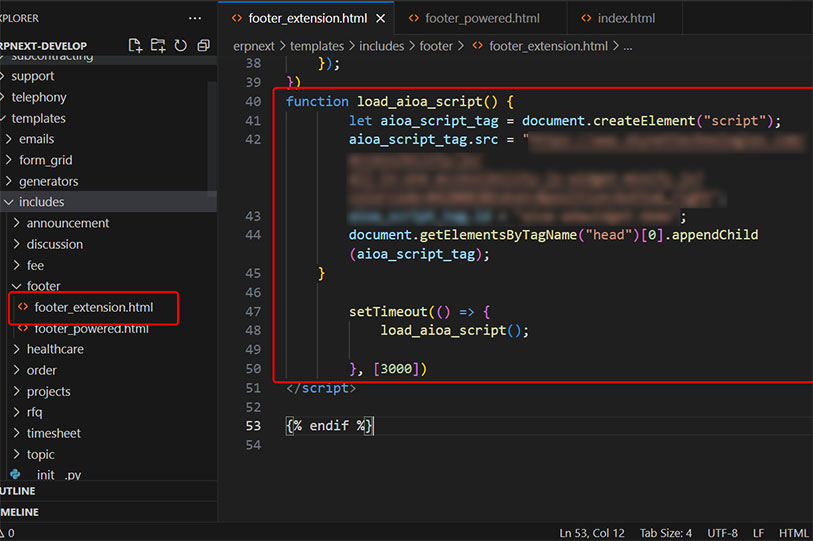Close the footer_extension.html tab
This screenshot has width=813, height=541.
(x=381, y=18)
